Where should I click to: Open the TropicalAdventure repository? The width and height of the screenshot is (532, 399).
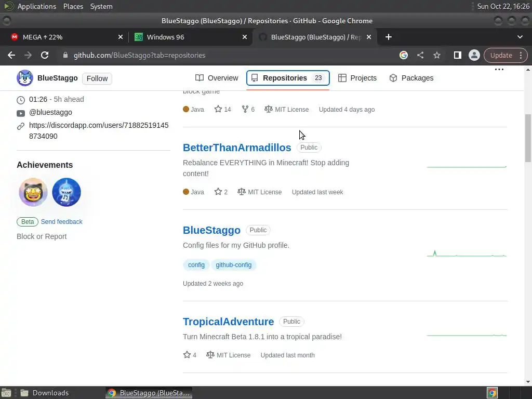pyautogui.click(x=229, y=322)
